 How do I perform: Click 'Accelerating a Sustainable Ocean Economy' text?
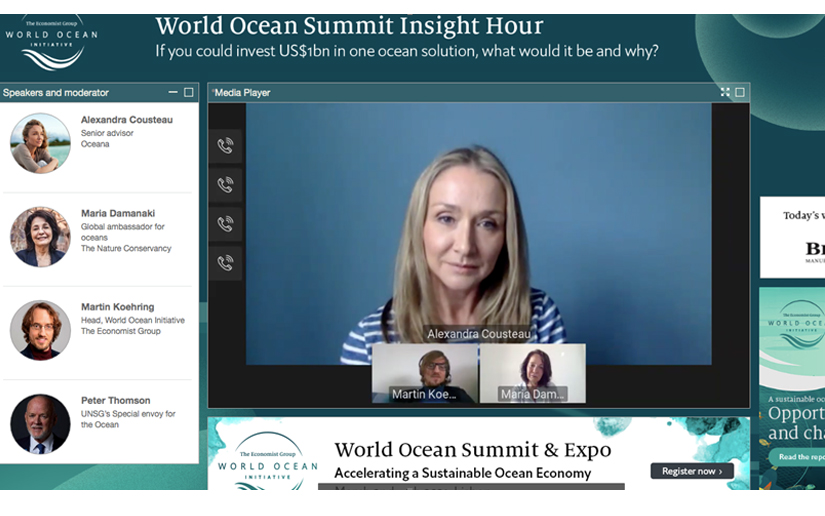click(x=463, y=473)
